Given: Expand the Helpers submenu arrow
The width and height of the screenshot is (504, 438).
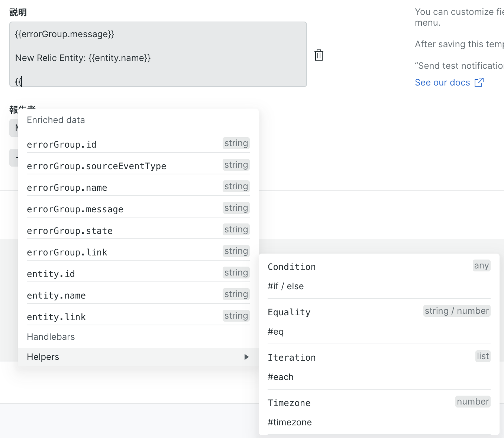Looking at the screenshot, I should [x=246, y=357].
